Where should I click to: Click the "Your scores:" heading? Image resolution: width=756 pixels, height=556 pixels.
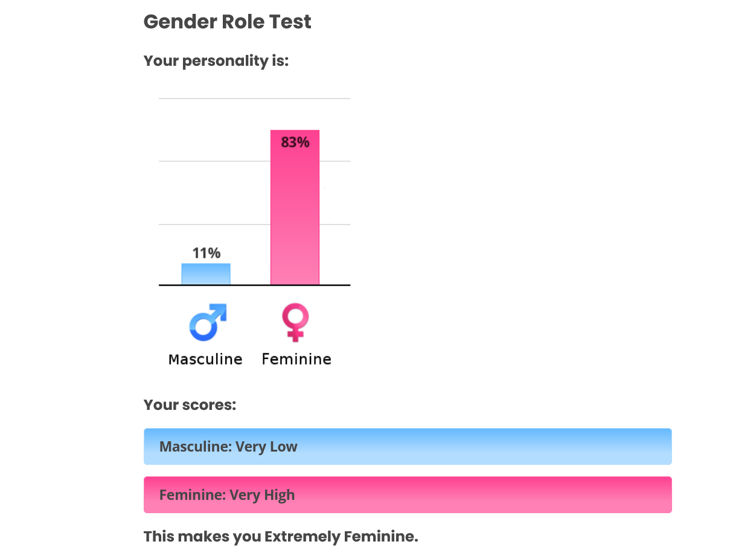tap(190, 404)
